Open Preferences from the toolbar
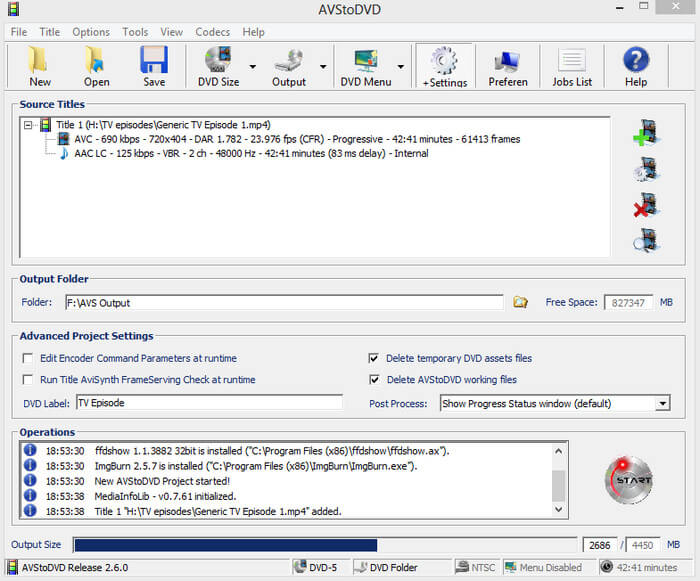 click(508, 66)
